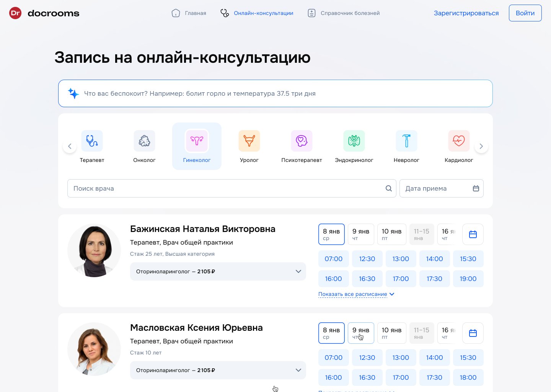Screen dimensions: 551x392
Task: Open the Справочник болезней navigation item
Action: point(344,13)
